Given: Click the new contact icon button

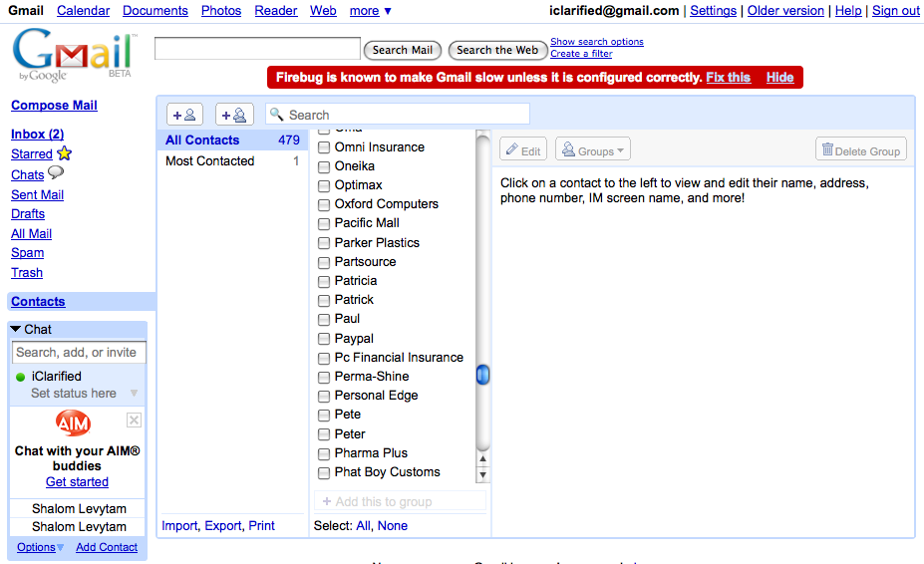Looking at the screenshot, I should tap(184, 115).
